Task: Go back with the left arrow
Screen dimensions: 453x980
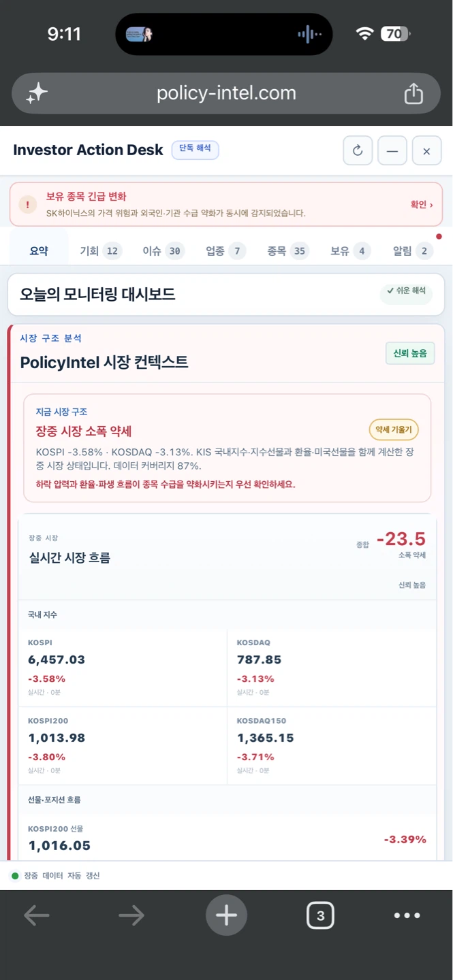Action: click(37, 915)
